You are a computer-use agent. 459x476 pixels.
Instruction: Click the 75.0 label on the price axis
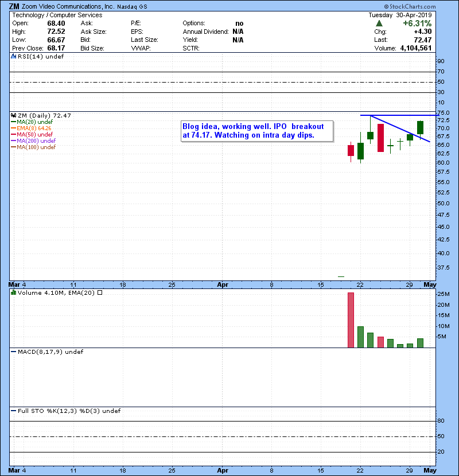tap(443, 112)
